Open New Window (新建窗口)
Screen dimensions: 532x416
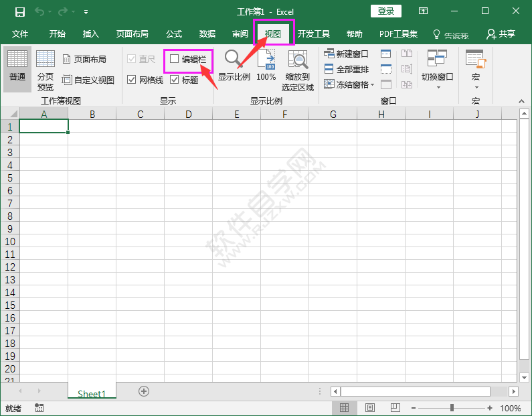pyautogui.click(x=346, y=54)
